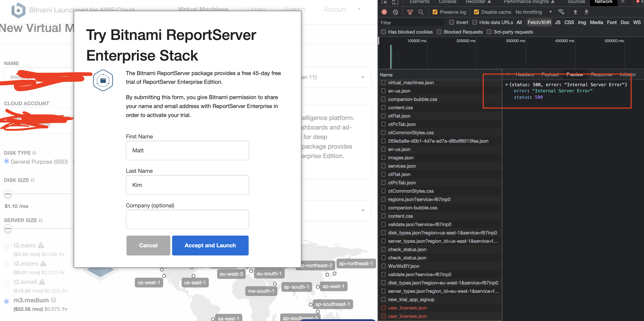Start network recording with the record icon

[384, 12]
